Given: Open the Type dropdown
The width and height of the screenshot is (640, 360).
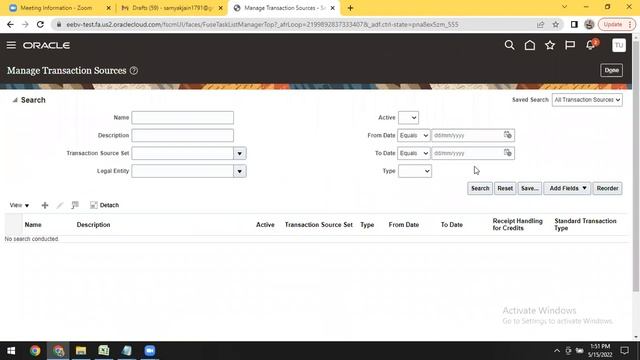Looking at the screenshot, I should [x=415, y=171].
